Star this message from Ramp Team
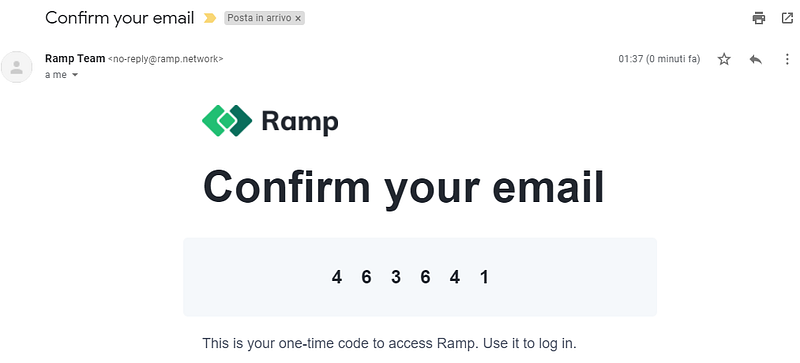800x363 pixels. click(x=724, y=59)
